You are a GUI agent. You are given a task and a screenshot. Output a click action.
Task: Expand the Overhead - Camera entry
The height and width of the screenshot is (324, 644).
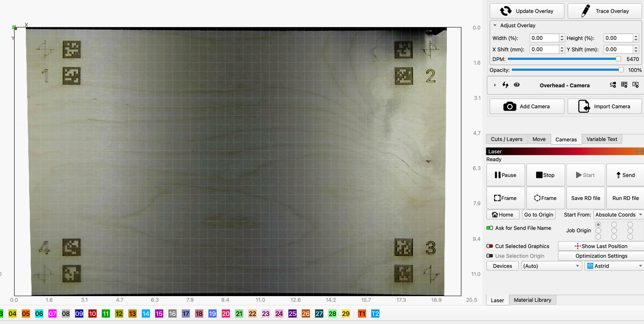point(495,85)
